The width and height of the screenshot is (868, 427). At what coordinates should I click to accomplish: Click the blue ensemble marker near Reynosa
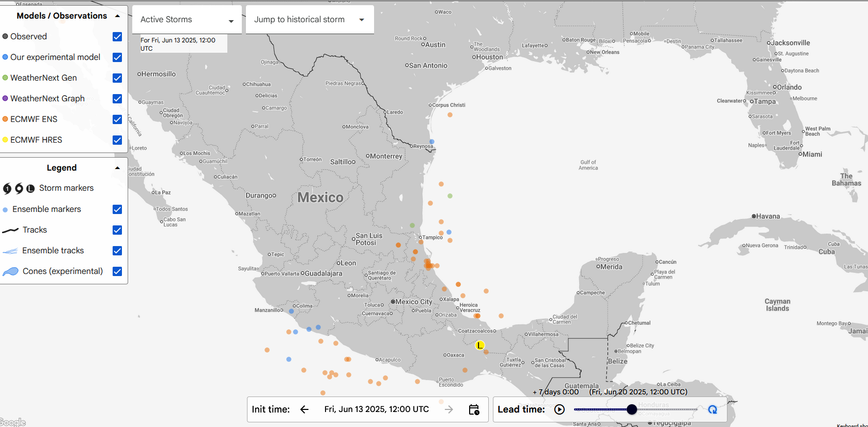tap(432, 142)
